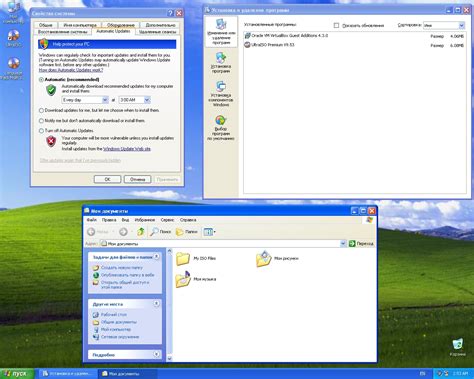Select Add New Programs sidebar icon
The width and height of the screenshot is (474, 379).
coord(221,62)
